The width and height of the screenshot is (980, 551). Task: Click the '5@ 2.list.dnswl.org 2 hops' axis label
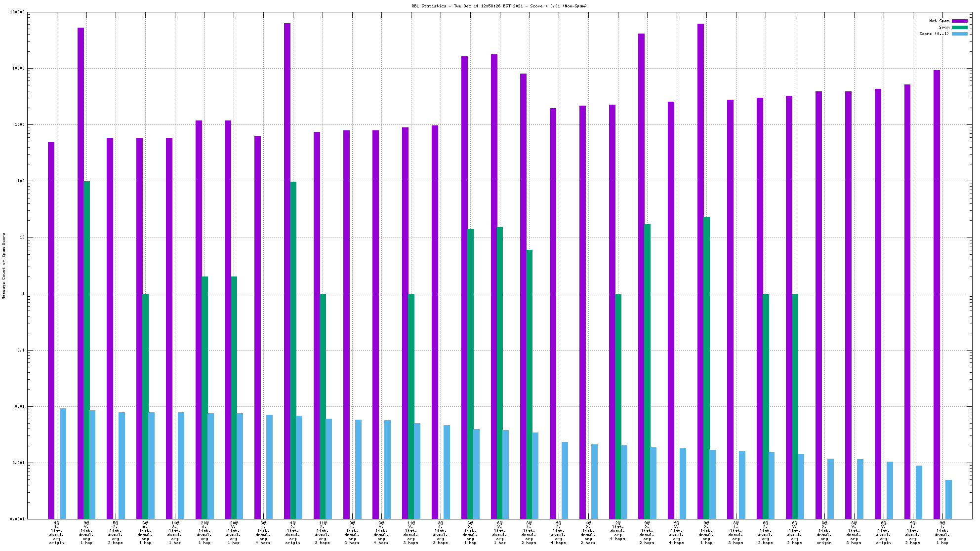[x=116, y=532]
